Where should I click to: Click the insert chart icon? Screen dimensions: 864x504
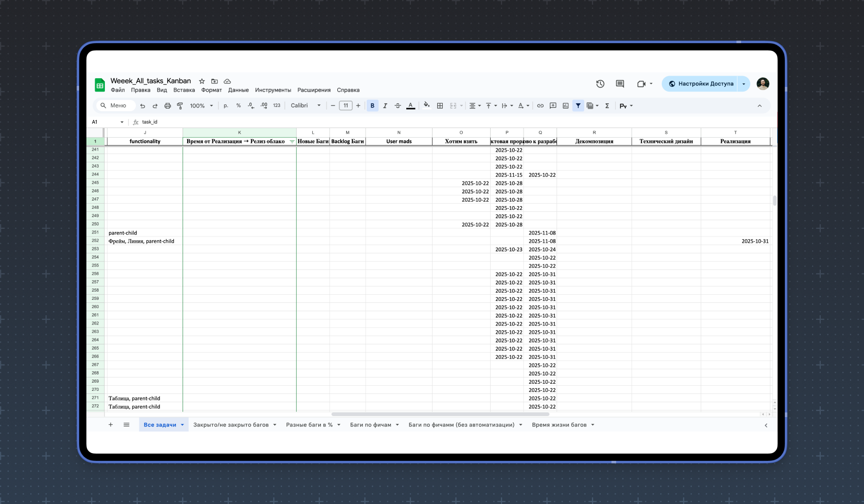click(x=566, y=106)
